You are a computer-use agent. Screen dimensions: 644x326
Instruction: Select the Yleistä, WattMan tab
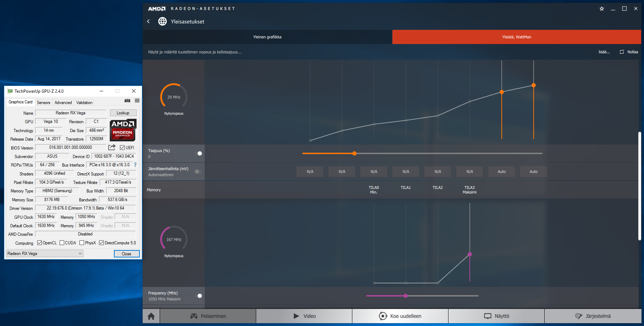pos(517,37)
